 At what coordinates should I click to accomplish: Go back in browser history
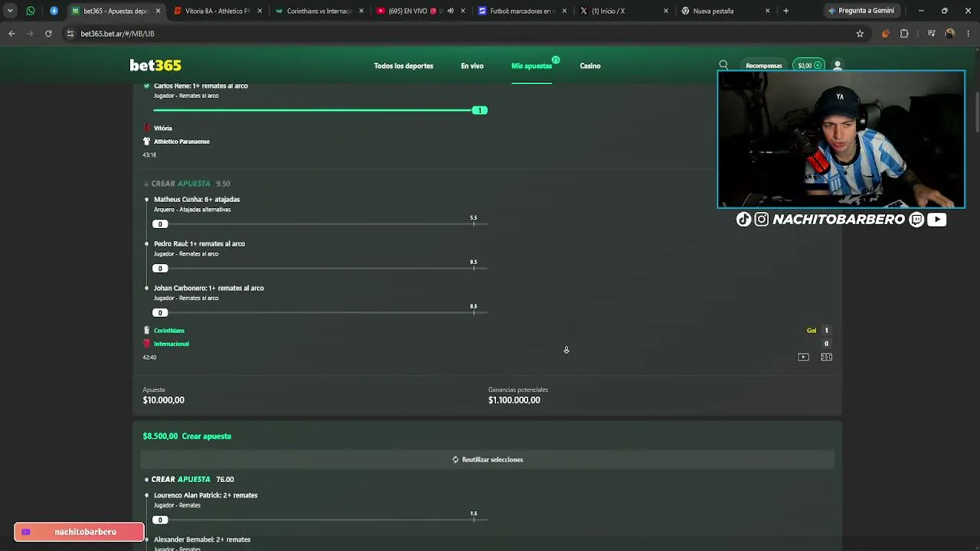pos(11,34)
